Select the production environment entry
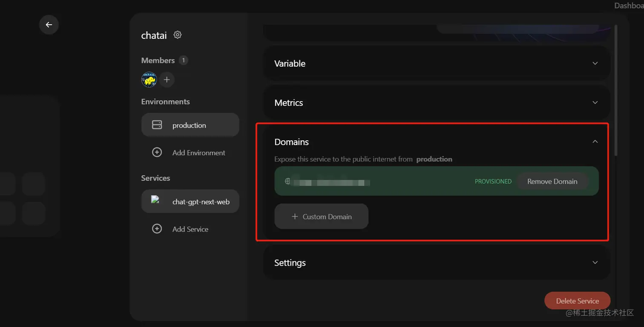This screenshot has height=327, width=644. coord(189,125)
